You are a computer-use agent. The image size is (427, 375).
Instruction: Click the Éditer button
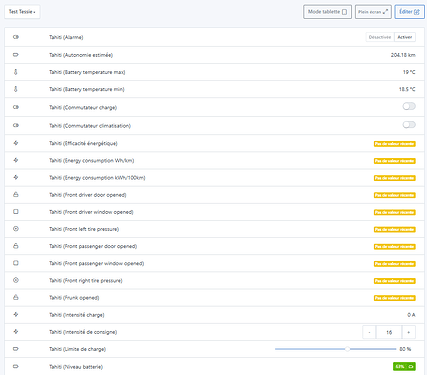[x=409, y=12]
